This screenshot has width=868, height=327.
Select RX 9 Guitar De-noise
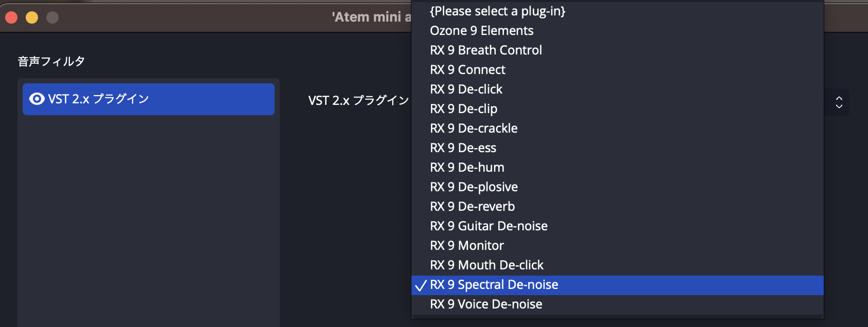coord(489,226)
